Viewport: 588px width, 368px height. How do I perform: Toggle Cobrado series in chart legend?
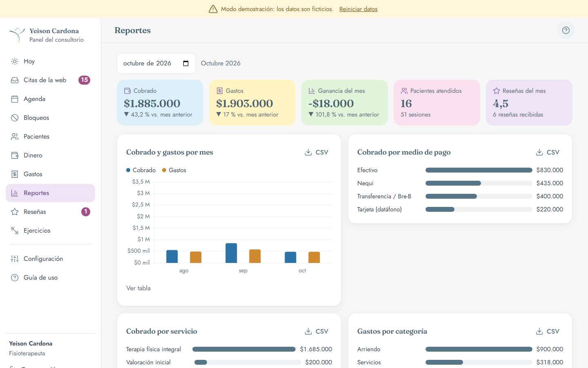click(x=141, y=170)
